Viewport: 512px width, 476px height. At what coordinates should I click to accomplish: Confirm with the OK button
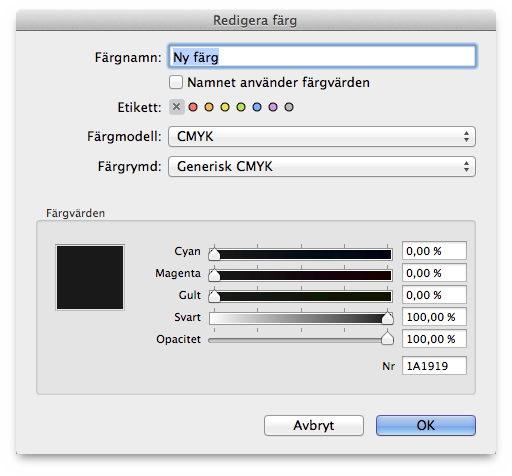[x=426, y=425]
